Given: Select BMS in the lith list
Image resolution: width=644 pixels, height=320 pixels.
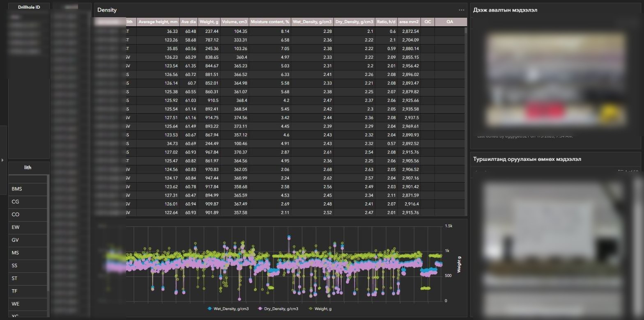Looking at the screenshot, I should pyautogui.click(x=28, y=189).
